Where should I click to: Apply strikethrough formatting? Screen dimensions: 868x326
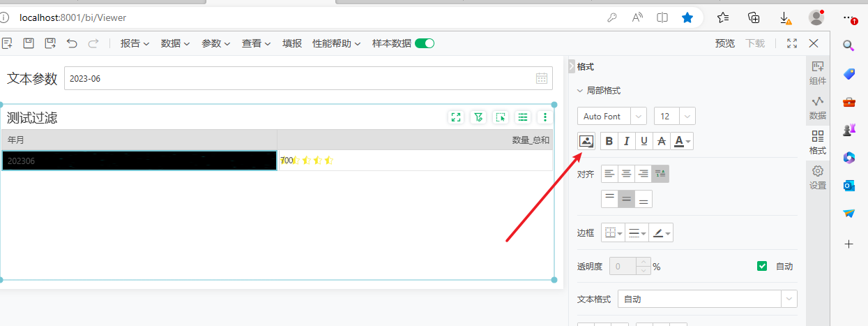662,141
